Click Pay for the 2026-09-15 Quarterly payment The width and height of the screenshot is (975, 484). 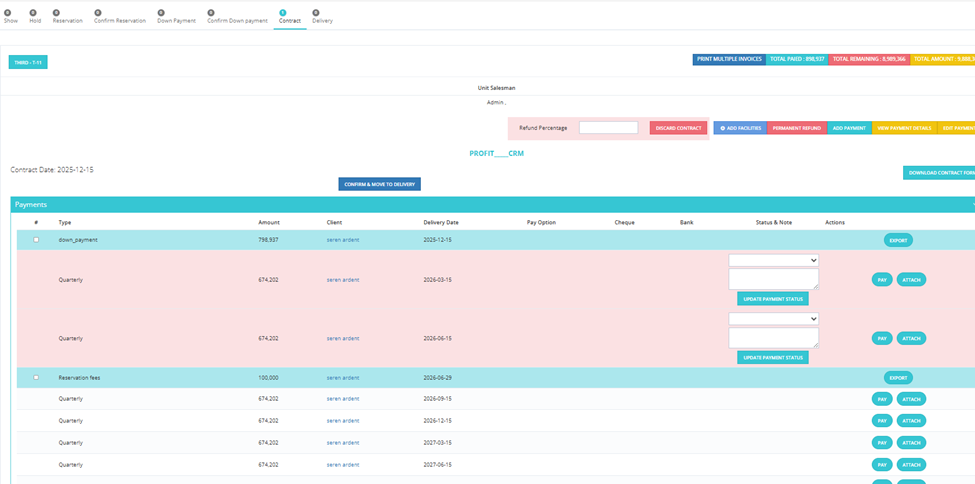(x=882, y=399)
